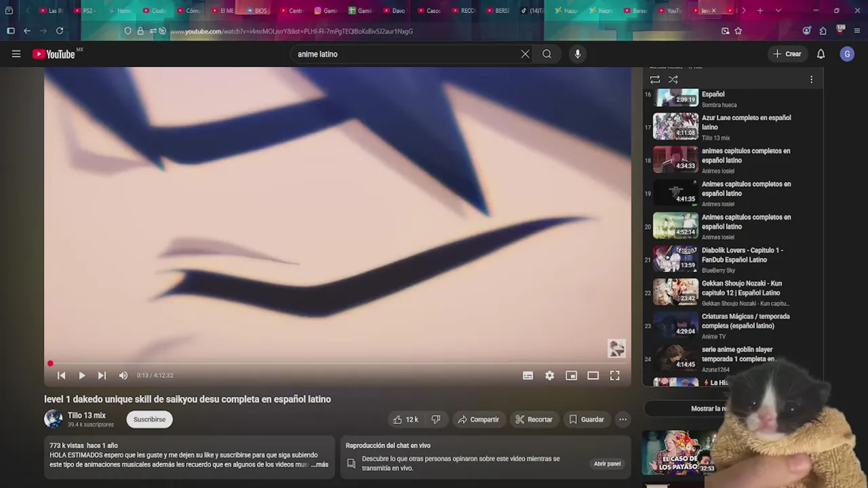Switch to the TikTok (14) browser tab

[532, 11]
